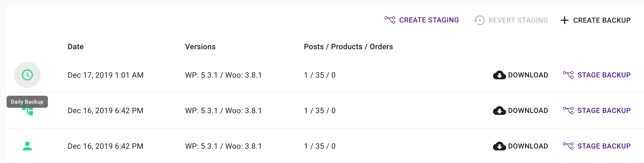Click the Date column header

[76, 47]
